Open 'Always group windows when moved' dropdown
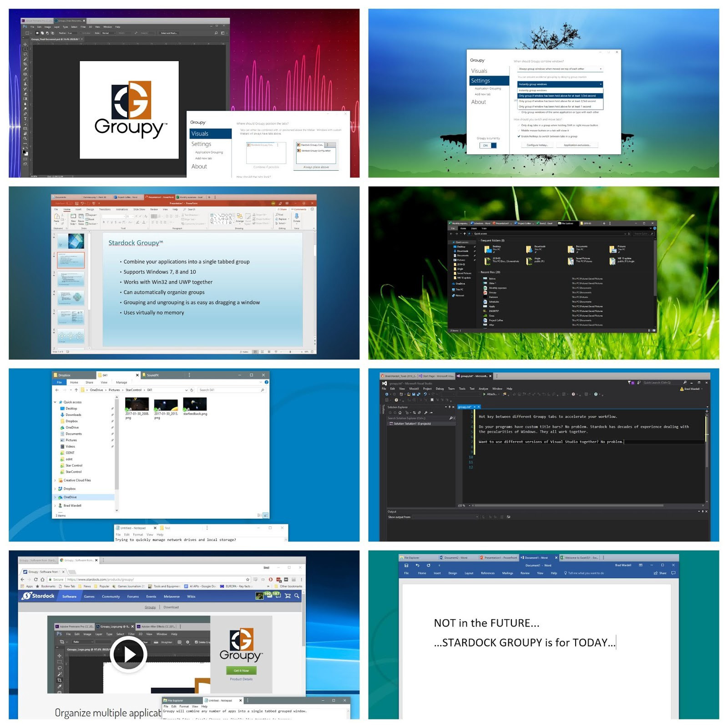Viewport: 728px width, 728px height. 560,69
